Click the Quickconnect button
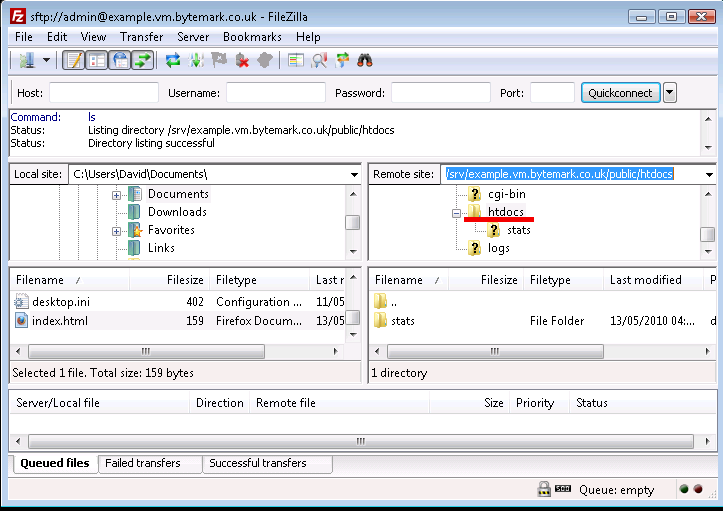The width and height of the screenshot is (723, 511). coord(620,93)
